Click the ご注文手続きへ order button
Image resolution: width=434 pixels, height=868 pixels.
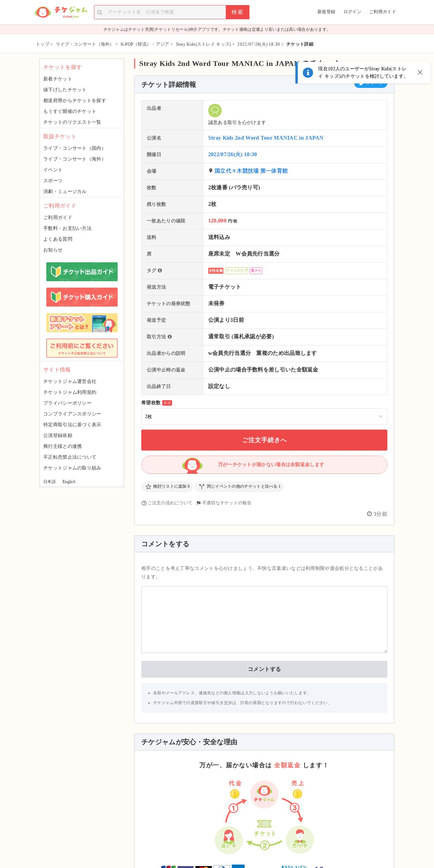(264, 440)
